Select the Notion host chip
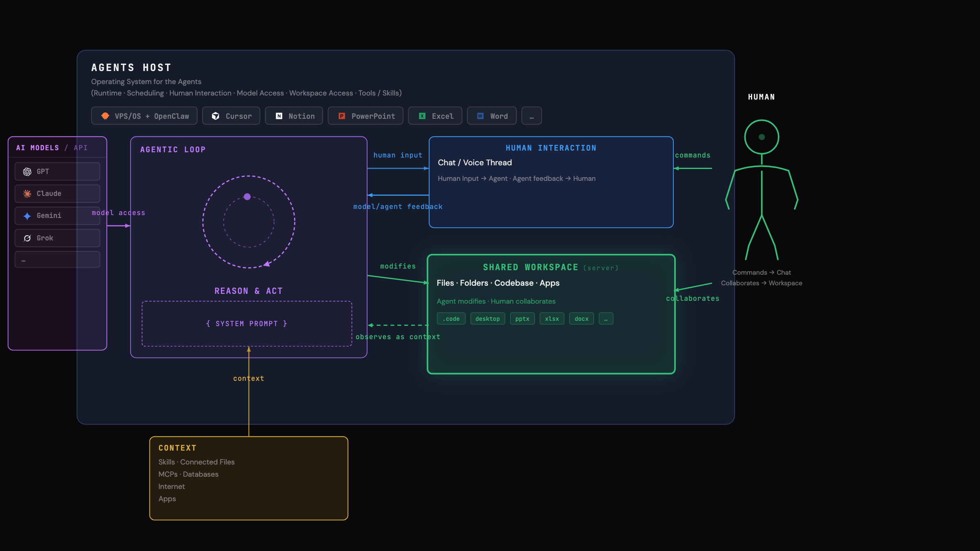Screen dimensions: 980x551 click(294, 116)
